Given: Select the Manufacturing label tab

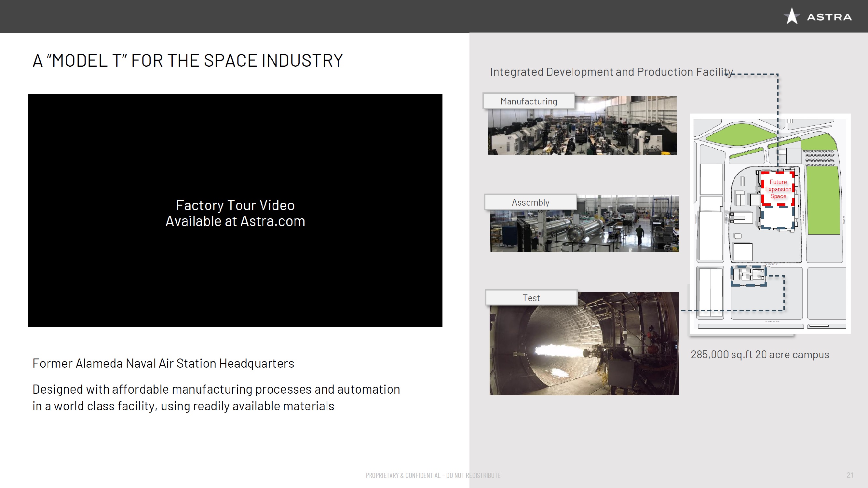Looking at the screenshot, I should [x=528, y=101].
